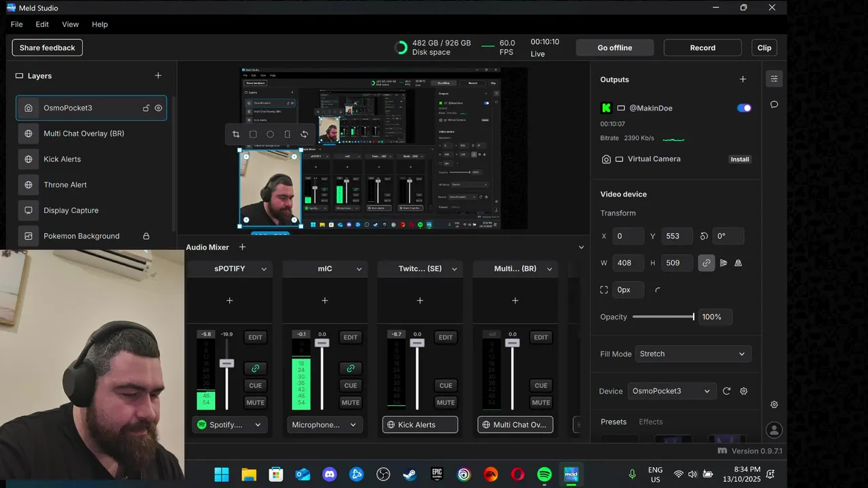This screenshot has width=868, height=488.
Task: Enable CUE on the Multi... (BR) track
Action: [x=541, y=386]
